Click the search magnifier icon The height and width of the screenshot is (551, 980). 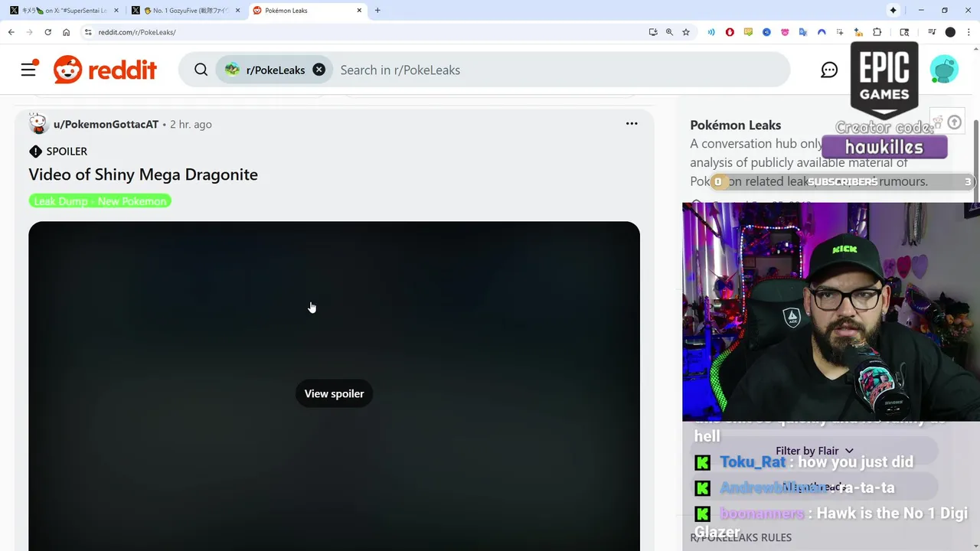pyautogui.click(x=201, y=70)
